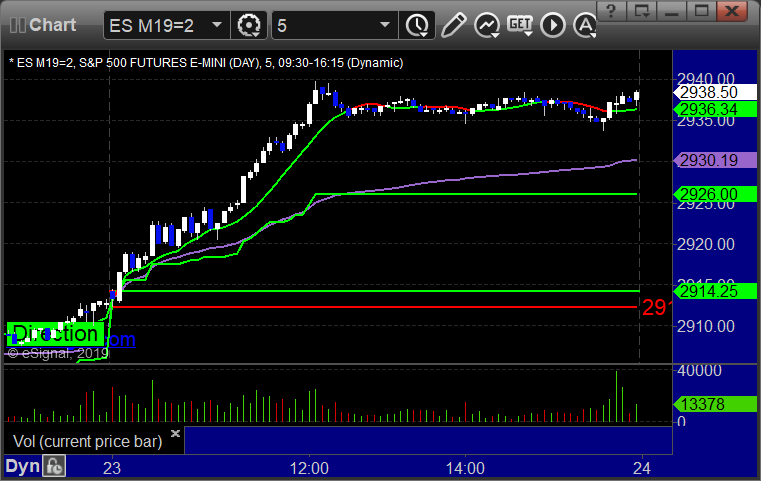Click the green Direction label box
761x481 pixels.
(x=55, y=334)
